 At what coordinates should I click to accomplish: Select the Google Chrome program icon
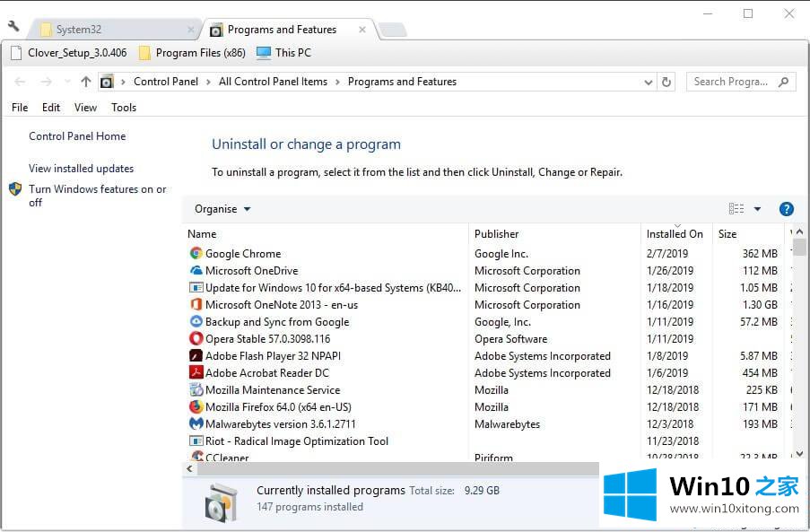[x=196, y=253]
